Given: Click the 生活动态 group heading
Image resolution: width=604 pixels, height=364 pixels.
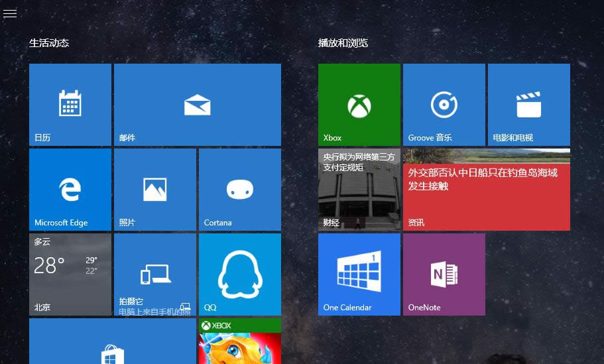Looking at the screenshot, I should (49, 43).
